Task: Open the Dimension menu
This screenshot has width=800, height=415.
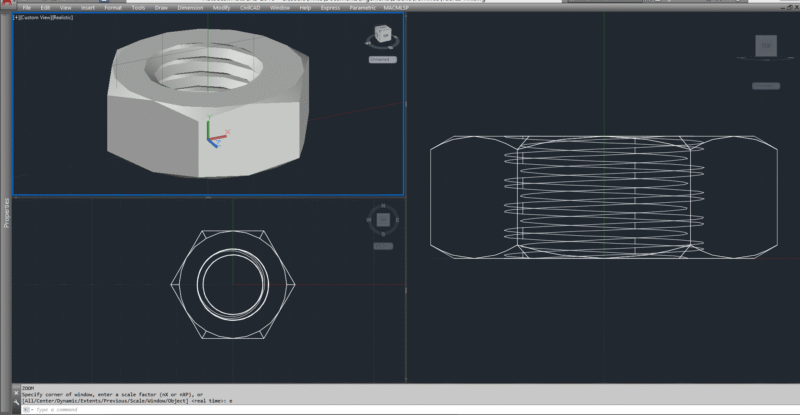Action: pos(190,8)
